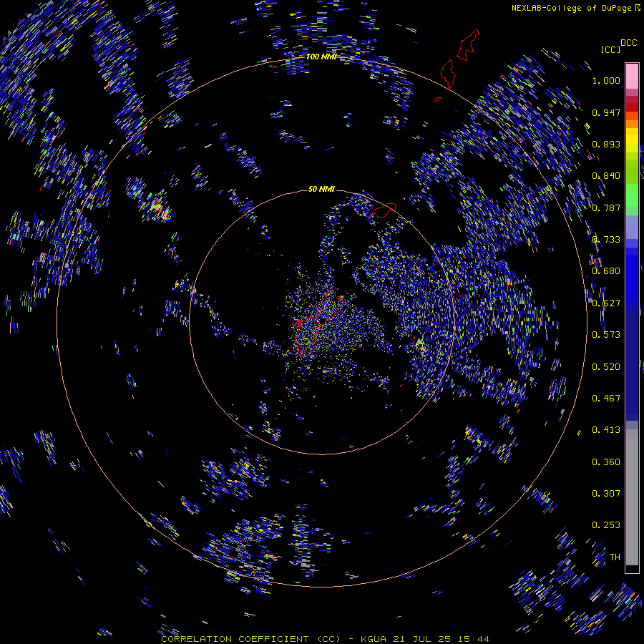Click the 0.947 value on the scale
Screen dimensions: 644x644
point(606,112)
